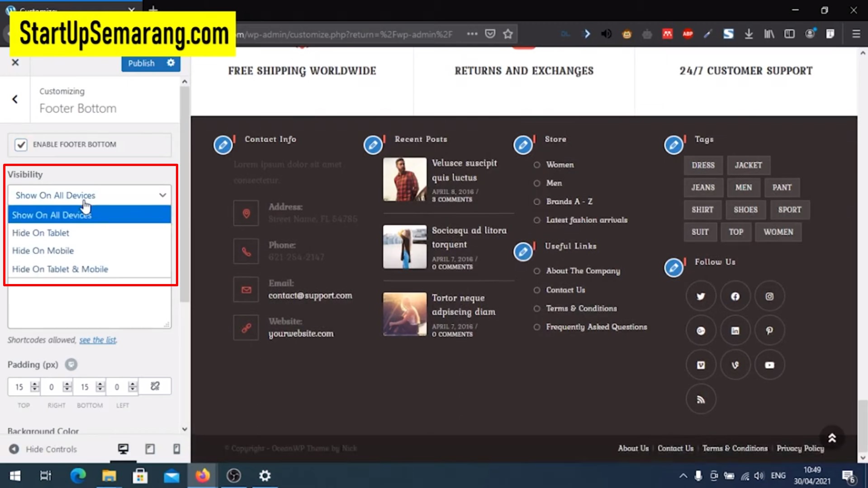Click the DRESS tag
Viewport: 868px width, 488px height.
(703, 165)
